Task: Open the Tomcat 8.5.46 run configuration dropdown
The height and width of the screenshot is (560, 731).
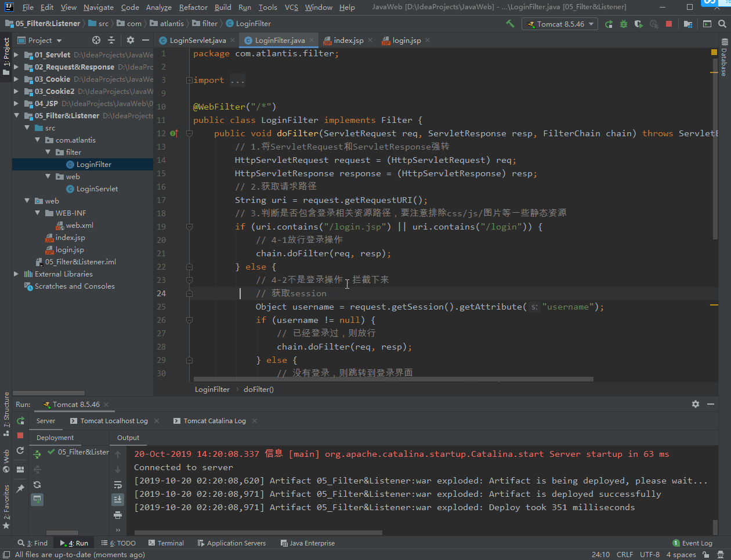Action: [x=560, y=24]
